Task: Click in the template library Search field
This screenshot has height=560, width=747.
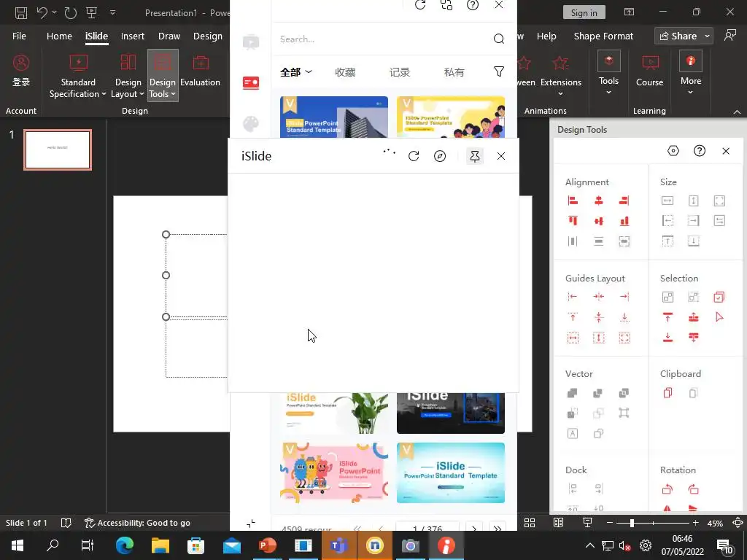Action: tap(384, 39)
